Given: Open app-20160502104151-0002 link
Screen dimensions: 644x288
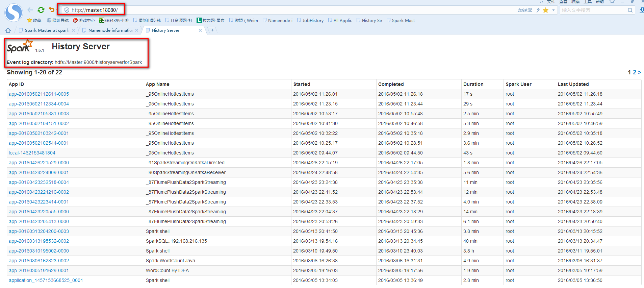Looking at the screenshot, I should [39, 123].
